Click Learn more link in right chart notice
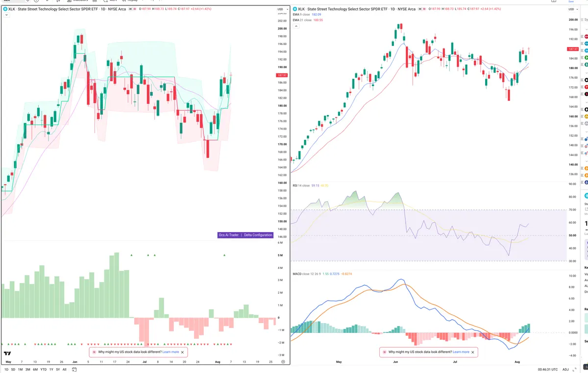 (461, 352)
